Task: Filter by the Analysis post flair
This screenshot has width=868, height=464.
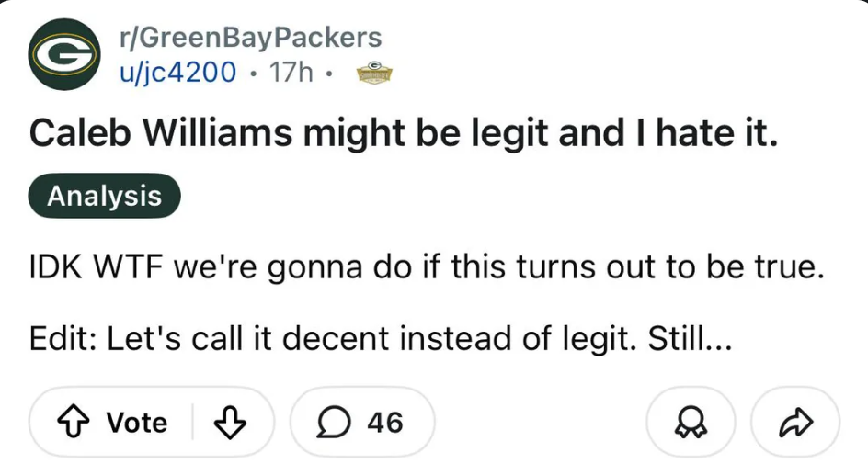Action: 104,196
